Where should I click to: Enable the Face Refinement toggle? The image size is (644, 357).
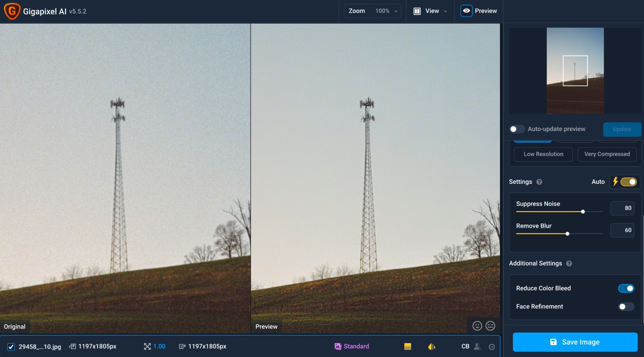click(626, 306)
